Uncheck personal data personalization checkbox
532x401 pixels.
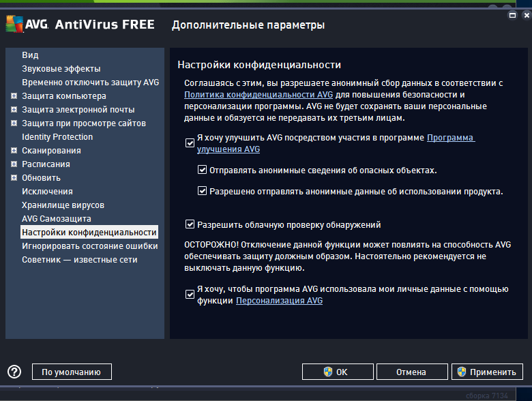pyautogui.click(x=190, y=295)
